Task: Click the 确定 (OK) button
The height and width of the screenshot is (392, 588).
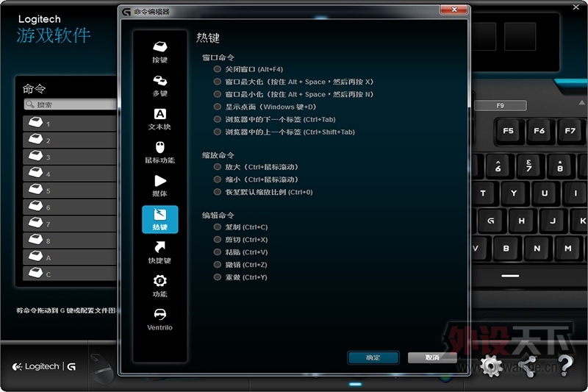Action: click(373, 357)
